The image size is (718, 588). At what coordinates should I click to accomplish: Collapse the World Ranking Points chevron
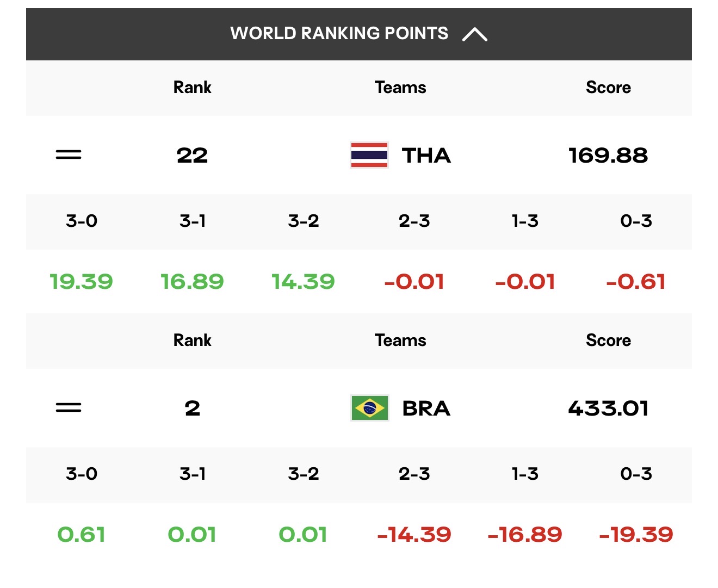[x=474, y=34]
